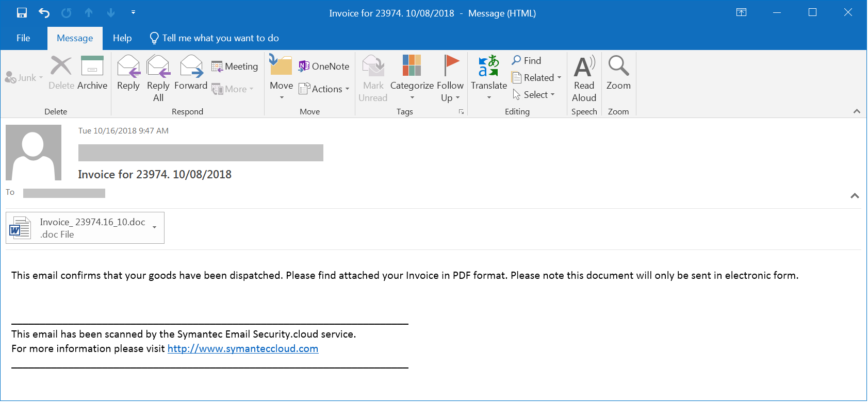Open the File menu
The height and width of the screenshot is (402, 868).
coord(23,38)
